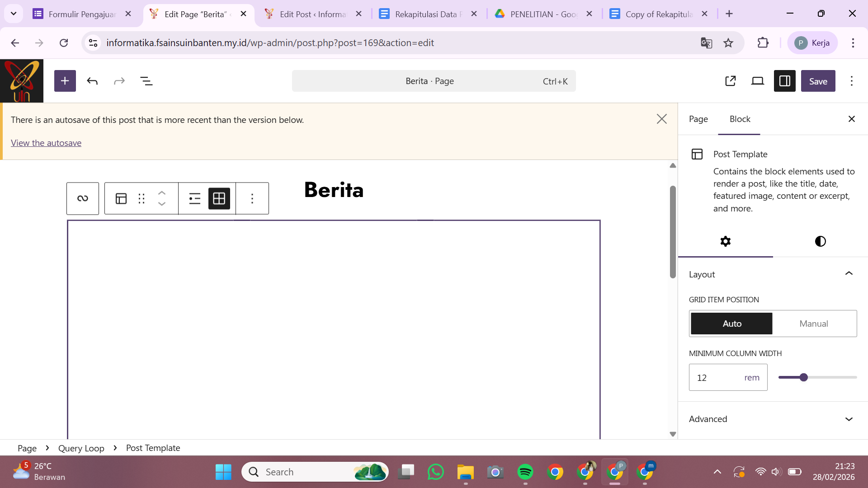Click the Google Translate icon

(706, 43)
